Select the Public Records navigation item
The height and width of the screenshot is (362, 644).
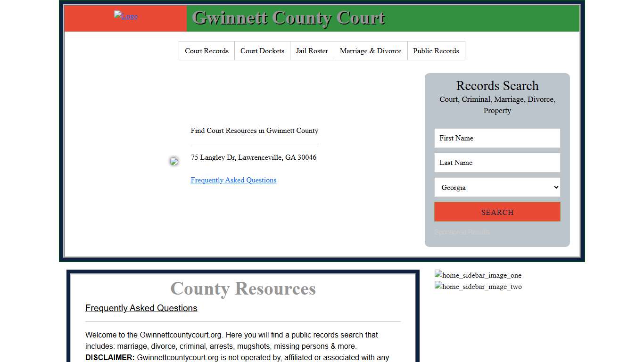[436, 50]
